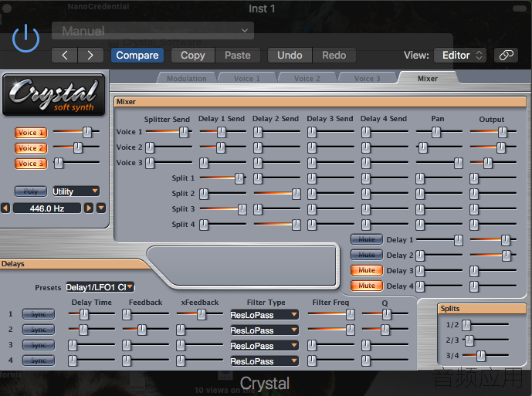
Task: Open frequency menu down arrow button
Action: point(101,208)
